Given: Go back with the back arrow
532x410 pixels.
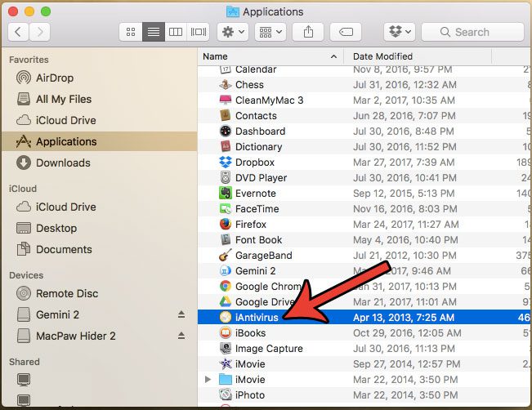Looking at the screenshot, I should (x=19, y=32).
